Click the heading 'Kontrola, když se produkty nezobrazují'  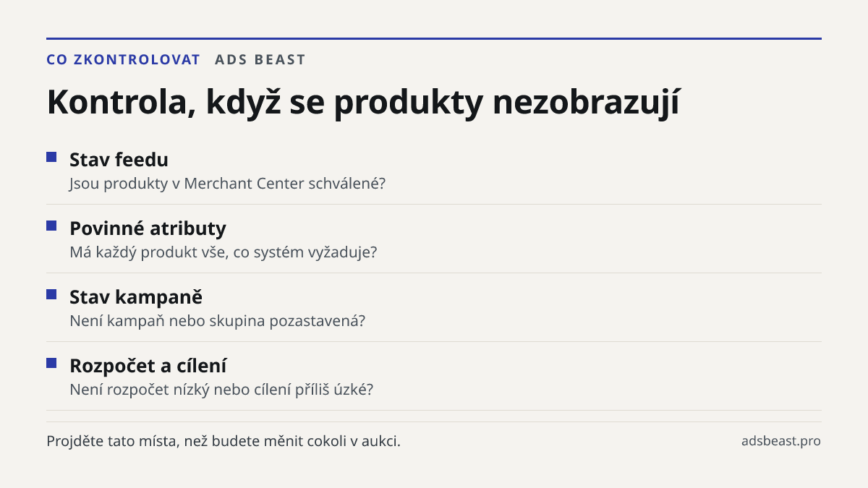point(363,103)
